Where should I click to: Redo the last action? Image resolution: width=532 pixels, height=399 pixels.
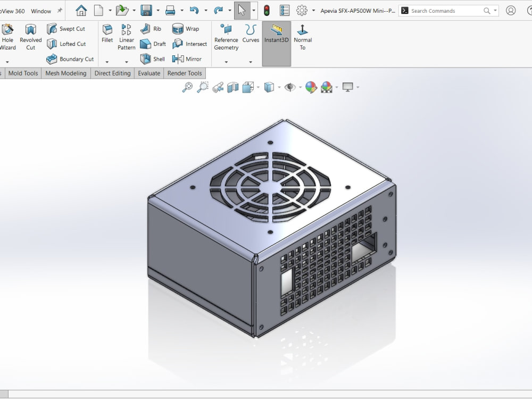218,11
